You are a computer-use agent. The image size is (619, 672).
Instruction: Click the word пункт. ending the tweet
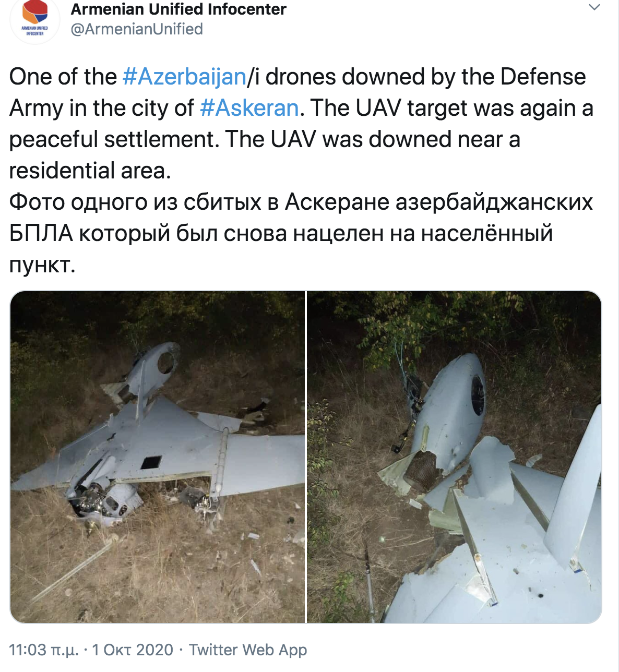[42, 266]
